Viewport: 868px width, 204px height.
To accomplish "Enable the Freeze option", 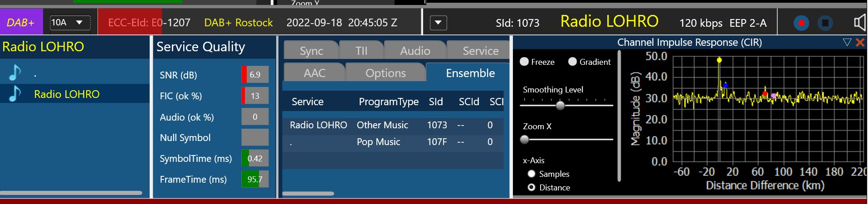I will click(x=525, y=62).
